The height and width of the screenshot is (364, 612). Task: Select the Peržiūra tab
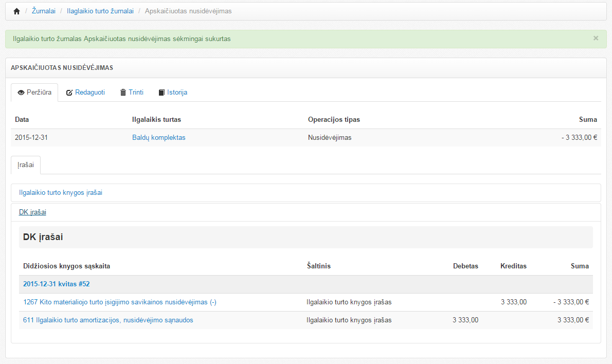(x=34, y=93)
